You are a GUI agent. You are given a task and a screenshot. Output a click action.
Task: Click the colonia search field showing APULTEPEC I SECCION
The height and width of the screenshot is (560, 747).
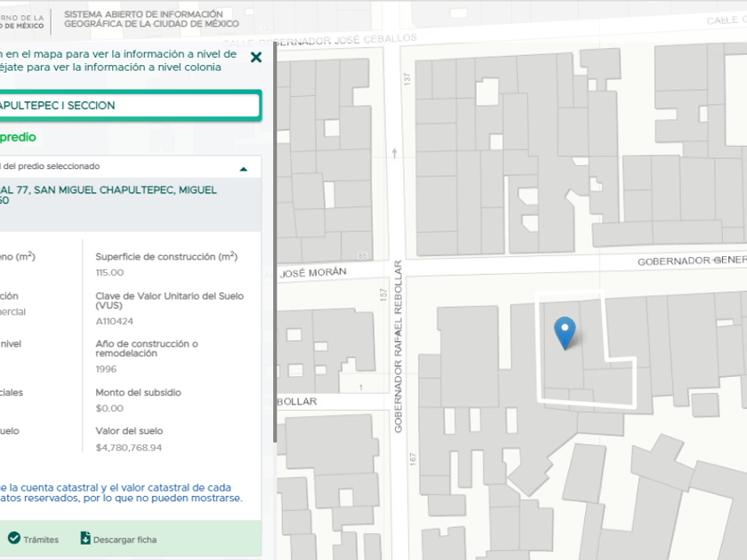coord(130,105)
